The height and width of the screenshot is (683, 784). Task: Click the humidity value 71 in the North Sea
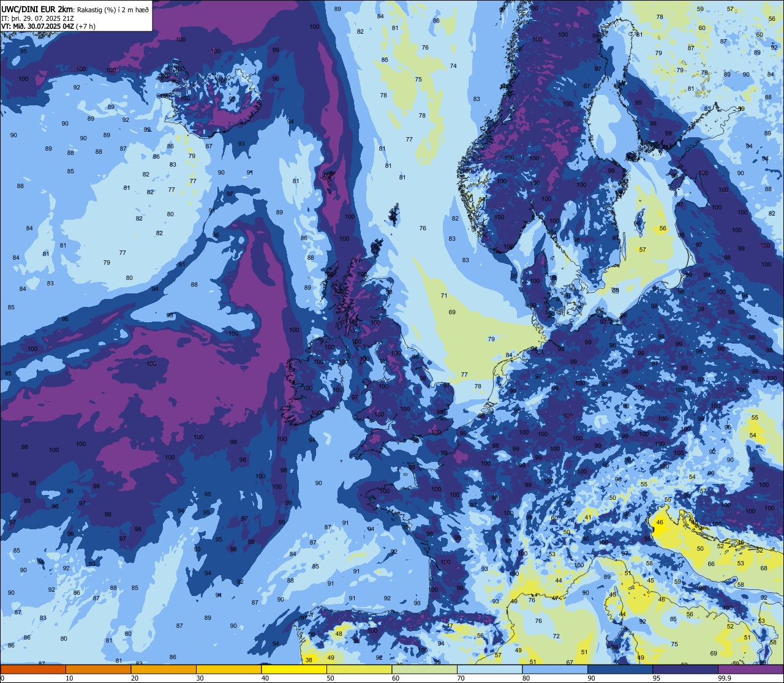444,296
